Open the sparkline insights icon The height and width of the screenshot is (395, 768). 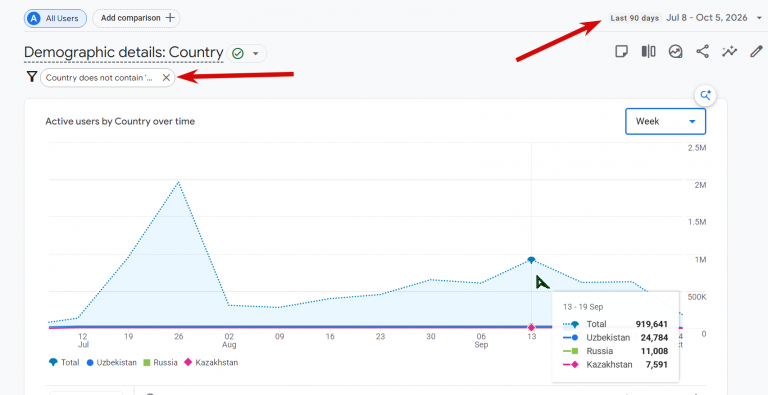[x=729, y=51]
